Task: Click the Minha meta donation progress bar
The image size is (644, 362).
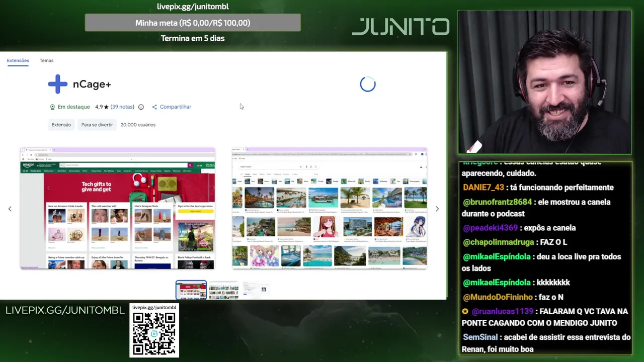Action: (193, 23)
